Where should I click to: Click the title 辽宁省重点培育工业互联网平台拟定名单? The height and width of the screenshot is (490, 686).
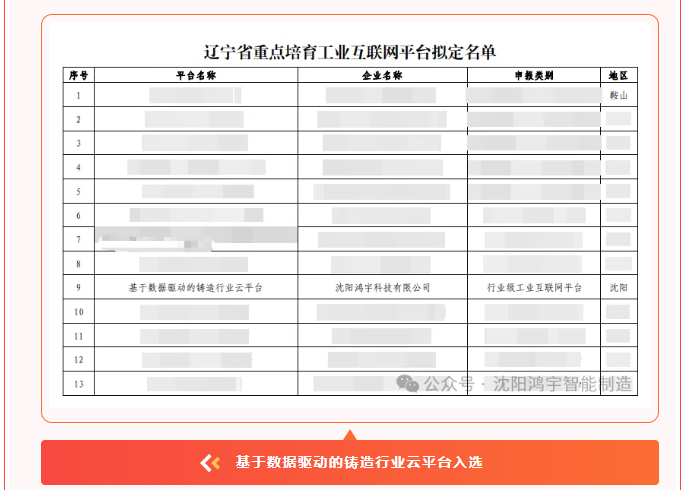349,52
